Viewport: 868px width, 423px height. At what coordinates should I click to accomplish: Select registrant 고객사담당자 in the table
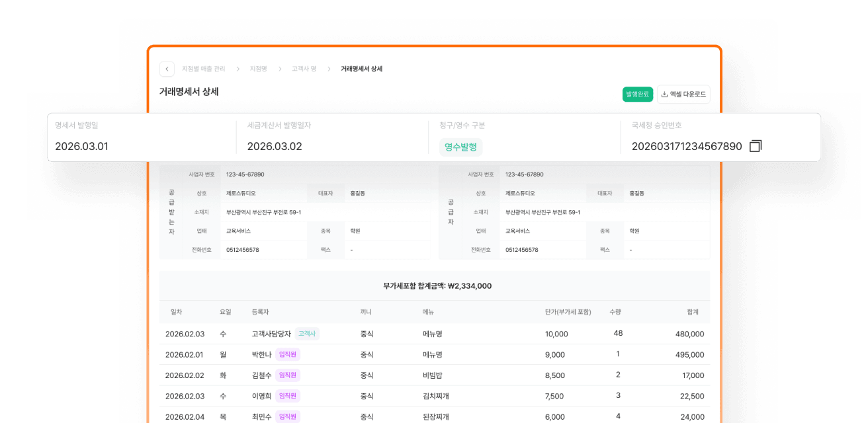tap(271, 334)
